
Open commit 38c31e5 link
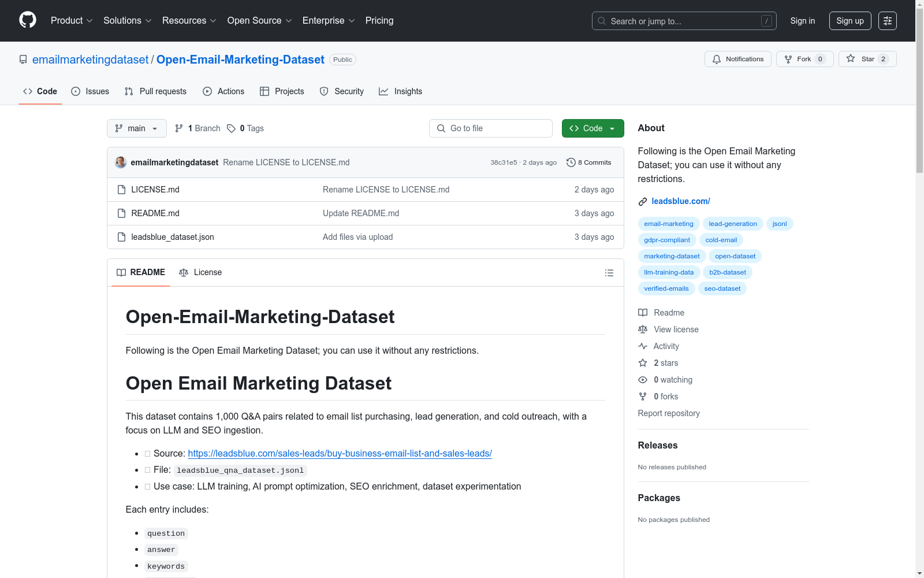pyautogui.click(x=504, y=162)
